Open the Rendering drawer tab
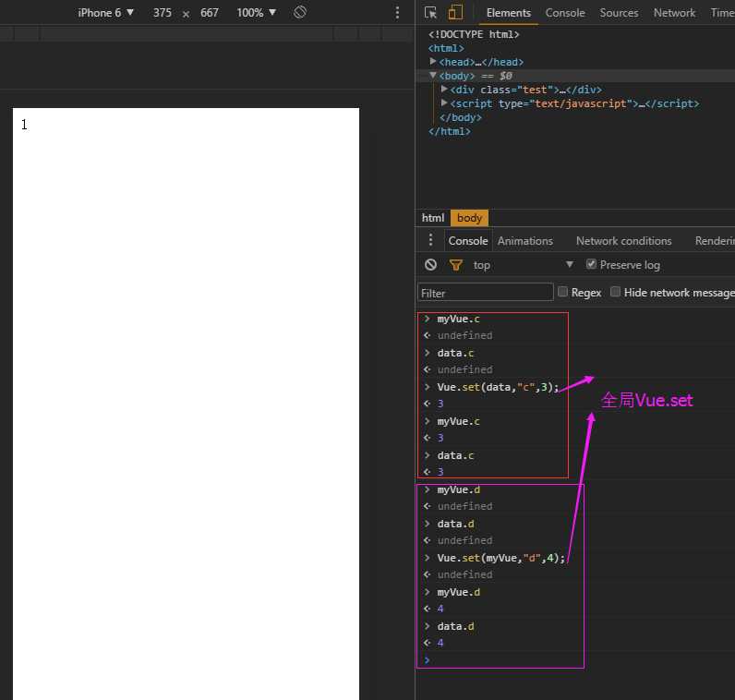The height and width of the screenshot is (700, 735). 715,240
